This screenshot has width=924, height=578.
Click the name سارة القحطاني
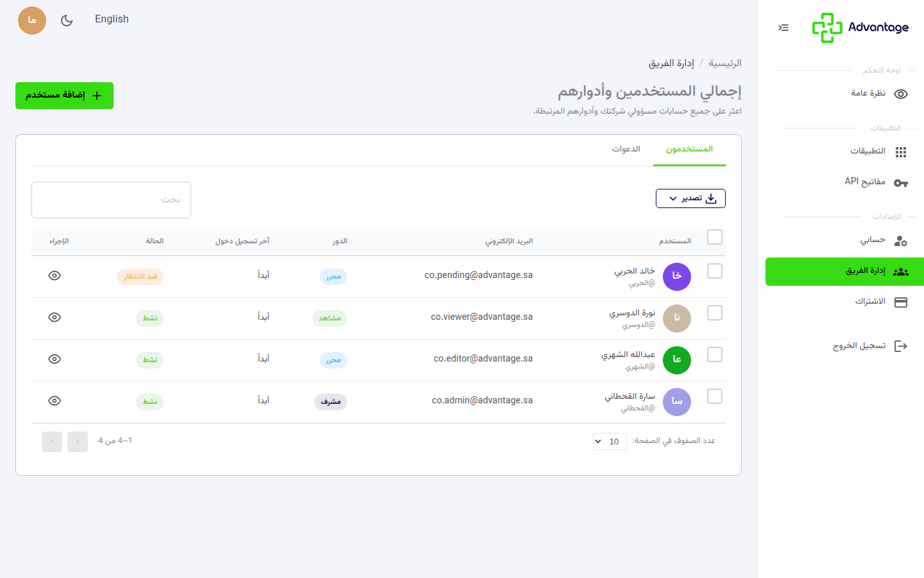629,396
